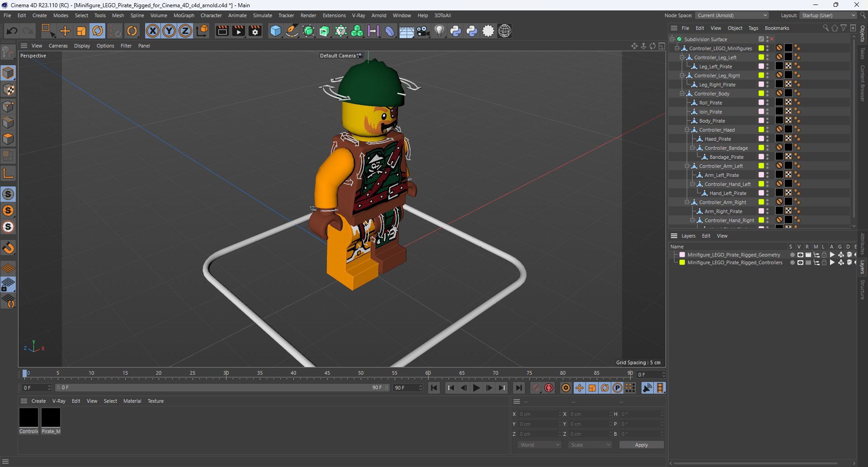Open Object Manager Tags menu
Viewport: 868px width, 467px height.
(753, 28)
